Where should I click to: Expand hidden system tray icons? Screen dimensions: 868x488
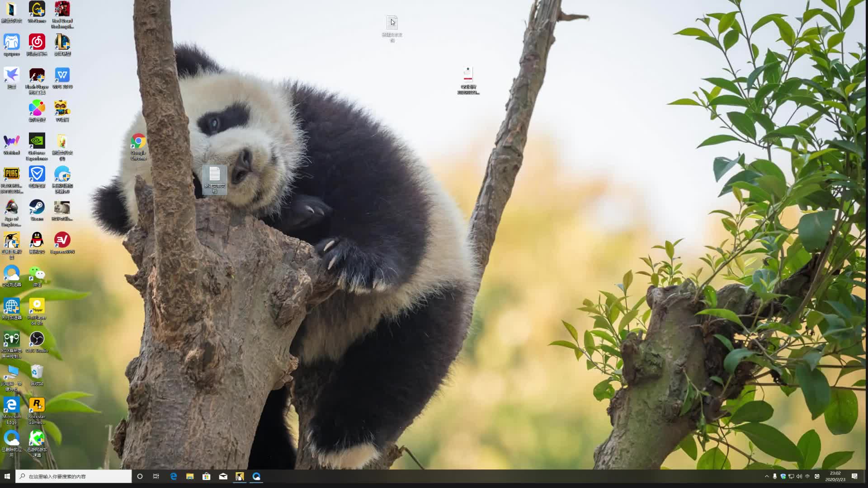[767, 476]
